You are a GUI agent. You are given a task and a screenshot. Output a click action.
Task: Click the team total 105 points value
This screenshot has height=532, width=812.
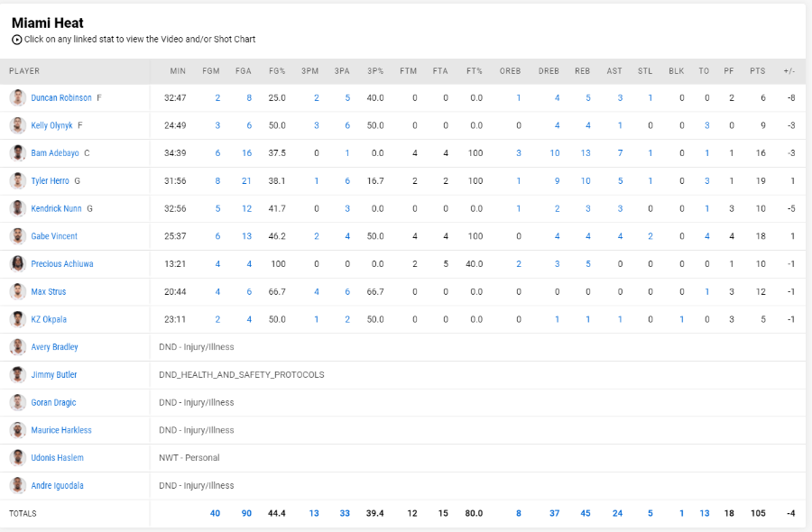click(x=758, y=513)
